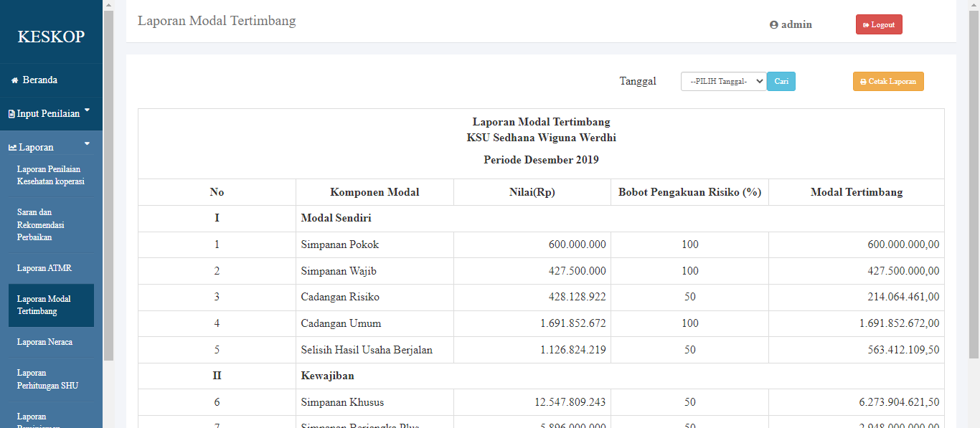Select the Modal Sendiri section heading

336,218
